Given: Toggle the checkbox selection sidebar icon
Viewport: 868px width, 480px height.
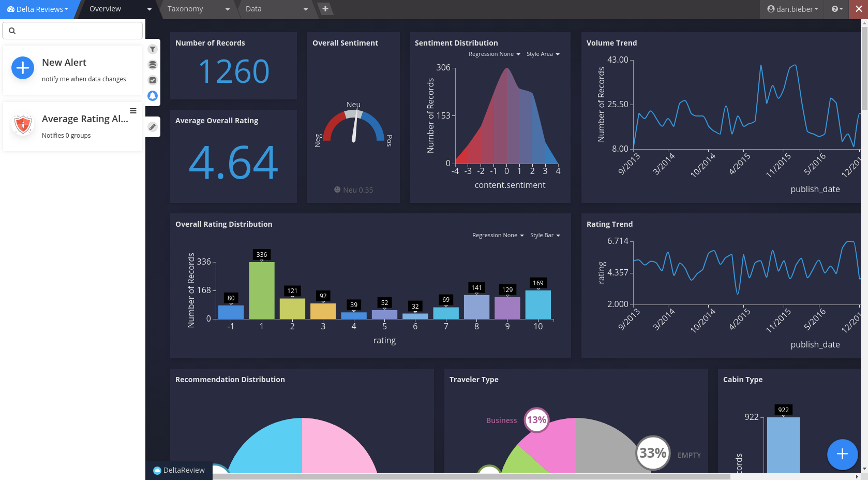Looking at the screenshot, I should (153, 80).
